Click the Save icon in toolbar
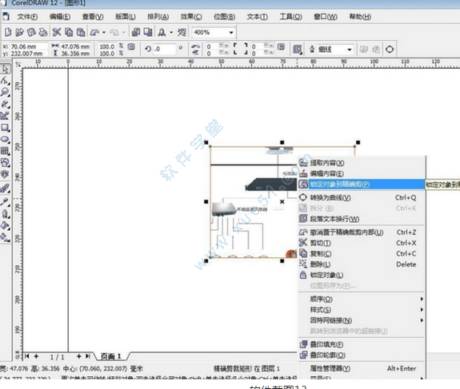Viewport: 460px width, 389px height. [31, 32]
